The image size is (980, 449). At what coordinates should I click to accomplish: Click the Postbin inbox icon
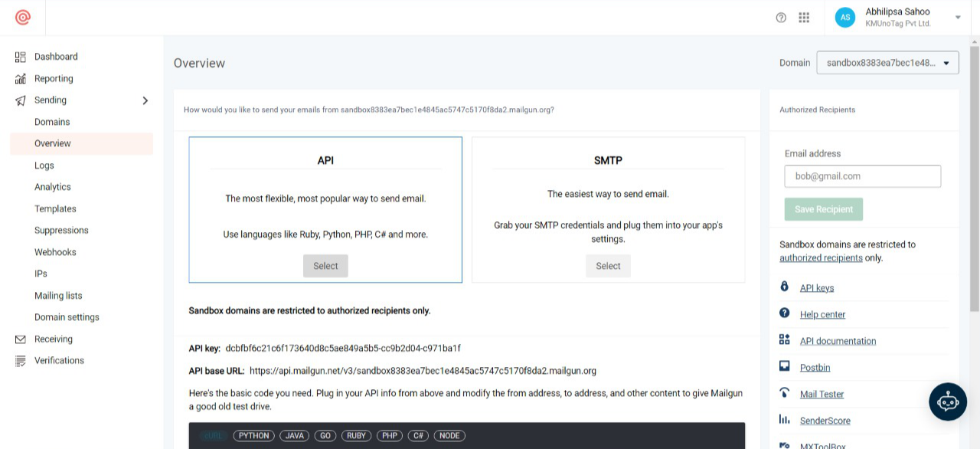[784, 366]
